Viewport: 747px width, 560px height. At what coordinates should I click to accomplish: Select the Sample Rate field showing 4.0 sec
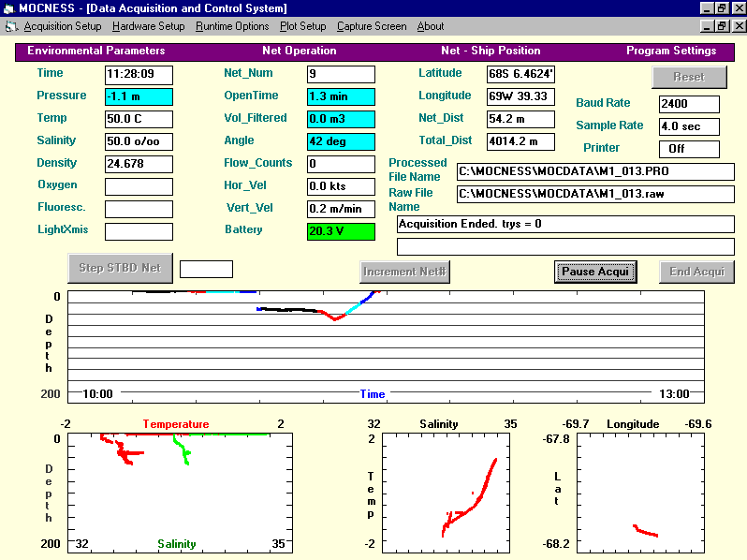point(689,126)
